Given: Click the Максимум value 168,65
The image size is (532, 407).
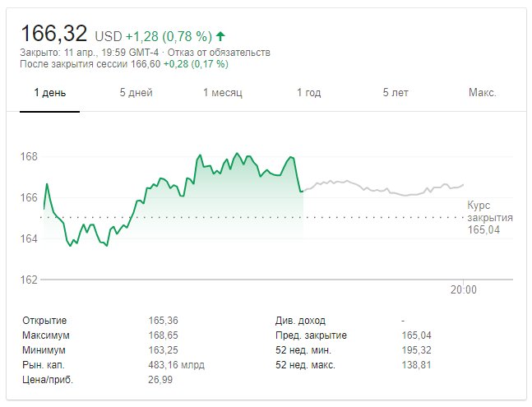Looking at the screenshot, I should (x=164, y=335).
